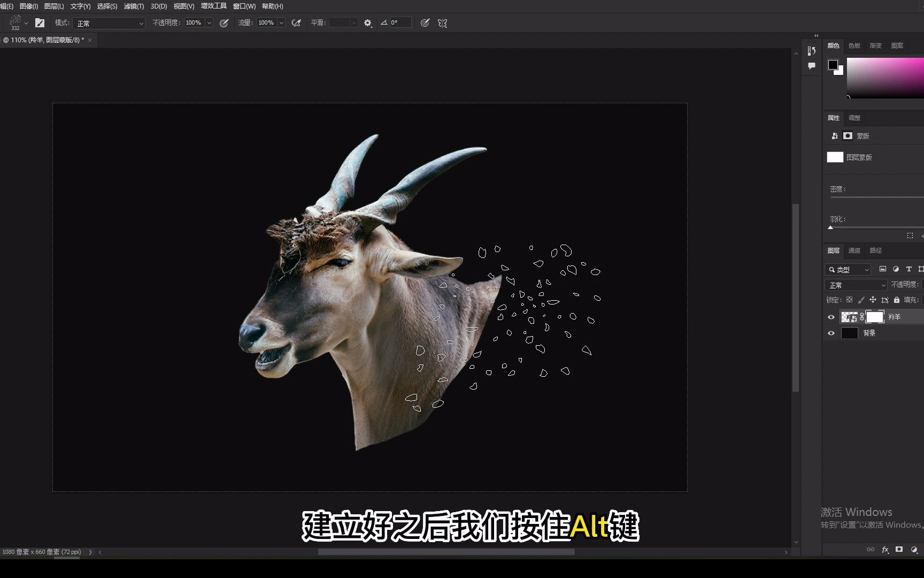This screenshot has width=924, height=578.
Task: Open the layer filter 类型 dropdown
Action: pyautogui.click(x=848, y=270)
